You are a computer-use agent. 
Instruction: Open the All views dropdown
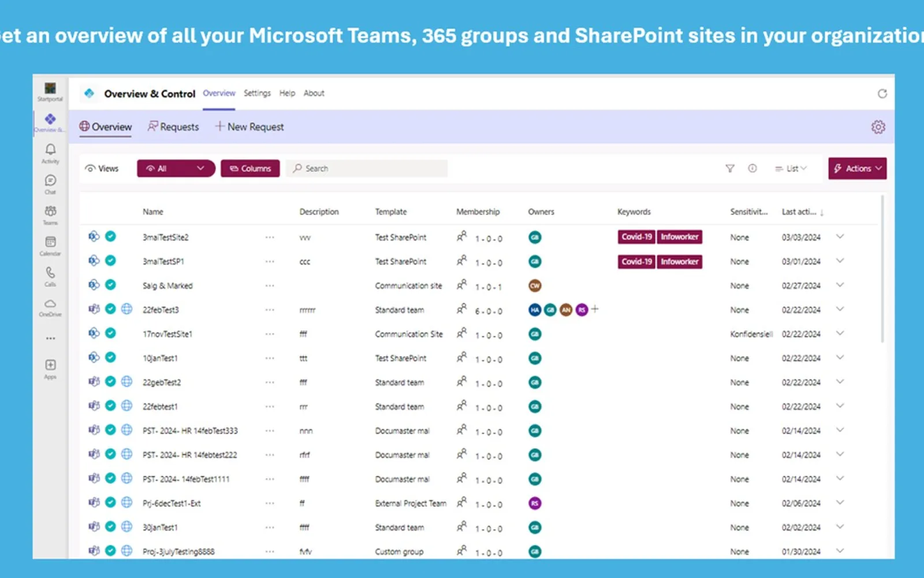point(176,168)
